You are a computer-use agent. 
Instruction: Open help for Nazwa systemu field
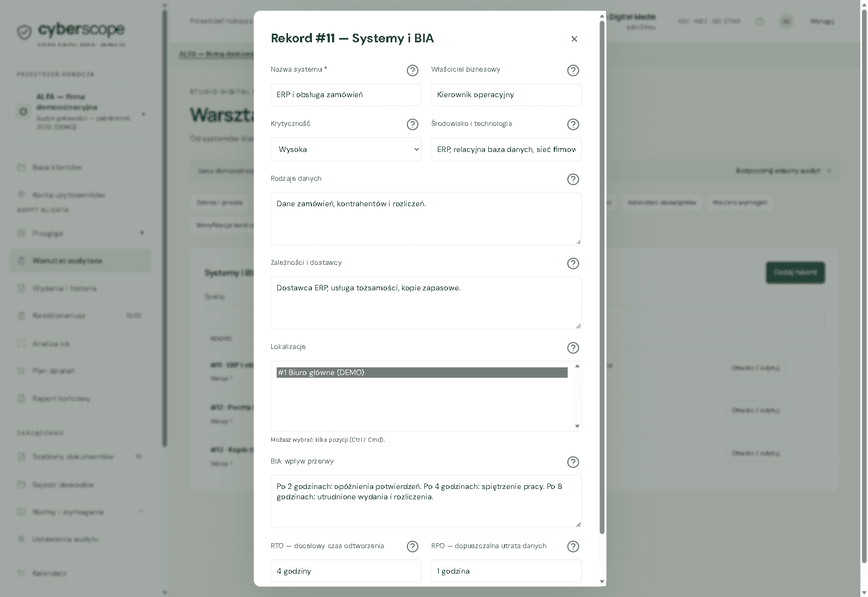click(412, 71)
